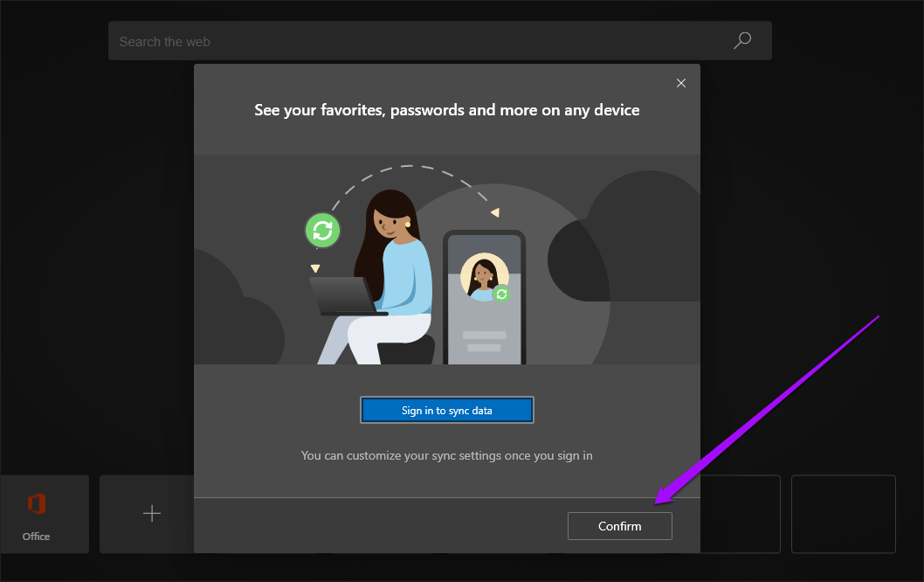Click the yellow arrowhead near the phone
The image size is (924, 582).
pos(494,212)
